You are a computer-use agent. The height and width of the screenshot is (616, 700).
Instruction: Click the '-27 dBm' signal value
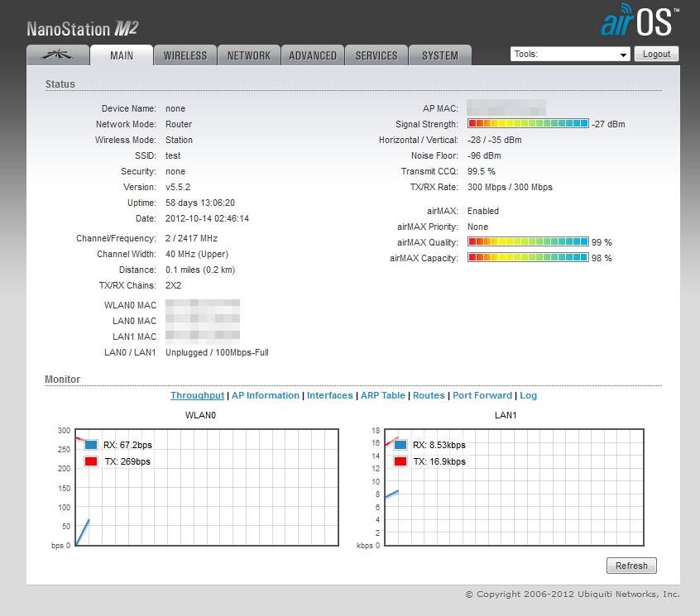coord(608,124)
